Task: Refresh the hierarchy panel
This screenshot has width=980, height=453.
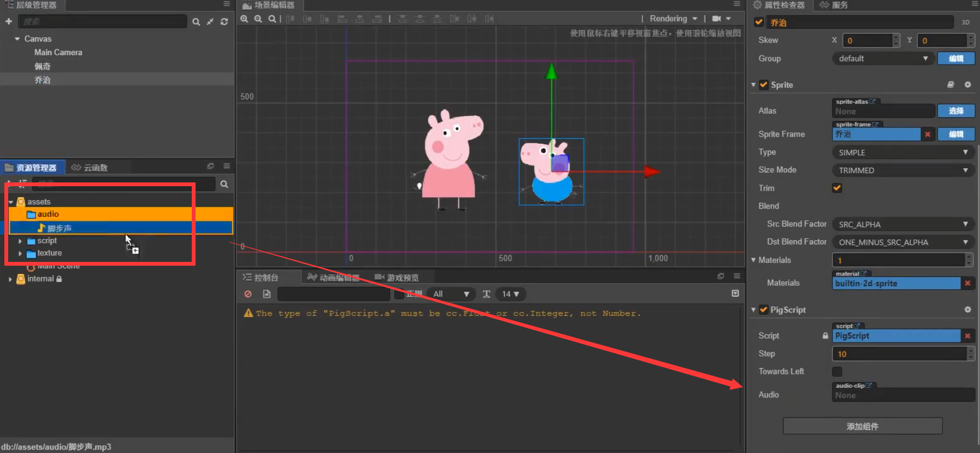Action: pyautogui.click(x=224, y=22)
